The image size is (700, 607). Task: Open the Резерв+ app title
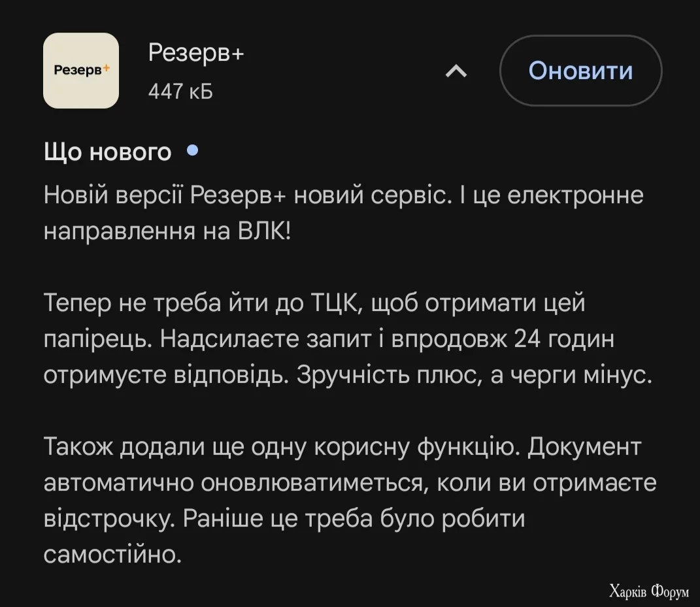click(195, 53)
